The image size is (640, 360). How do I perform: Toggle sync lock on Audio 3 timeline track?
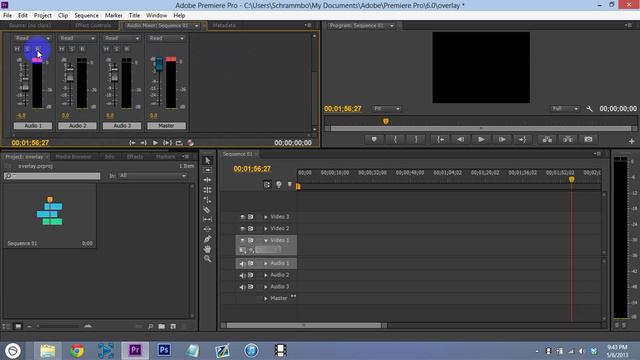point(251,287)
